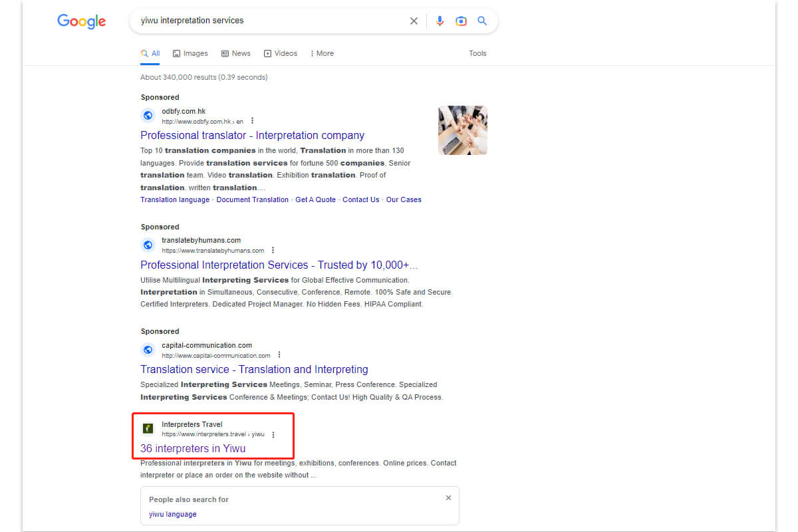Click the thumbnail image of the first ad
This screenshot has height=532, width=798.
tap(462, 130)
